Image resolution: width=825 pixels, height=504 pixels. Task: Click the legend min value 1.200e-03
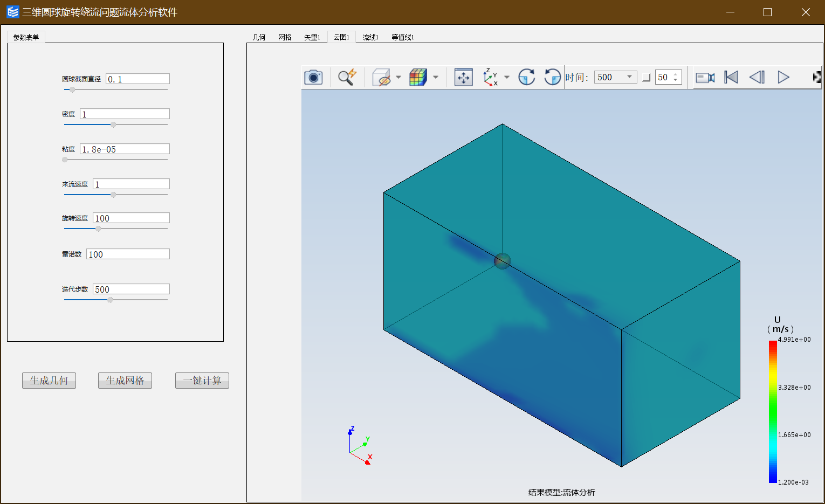[793, 482]
